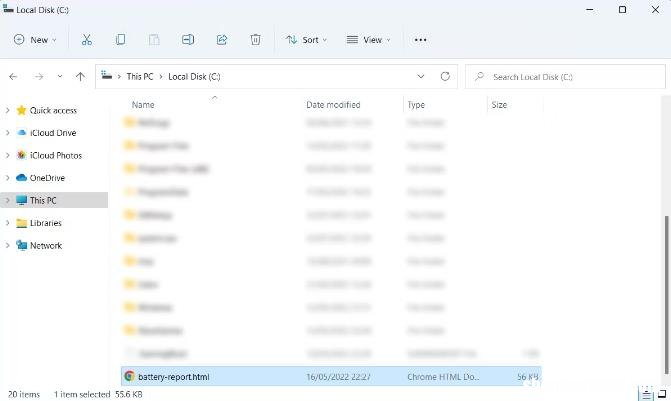Open the View layout dropdown
This screenshot has width=671, height=401.
pos(368,40)
